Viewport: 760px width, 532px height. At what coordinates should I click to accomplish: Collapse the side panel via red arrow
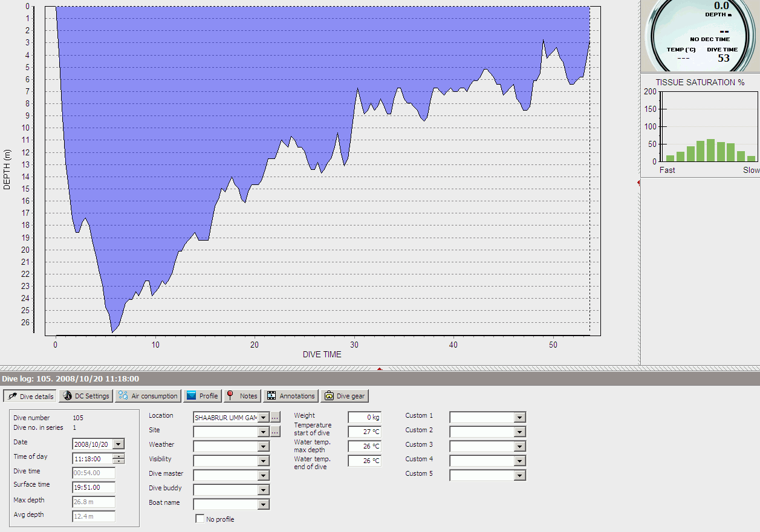point(639,182)
